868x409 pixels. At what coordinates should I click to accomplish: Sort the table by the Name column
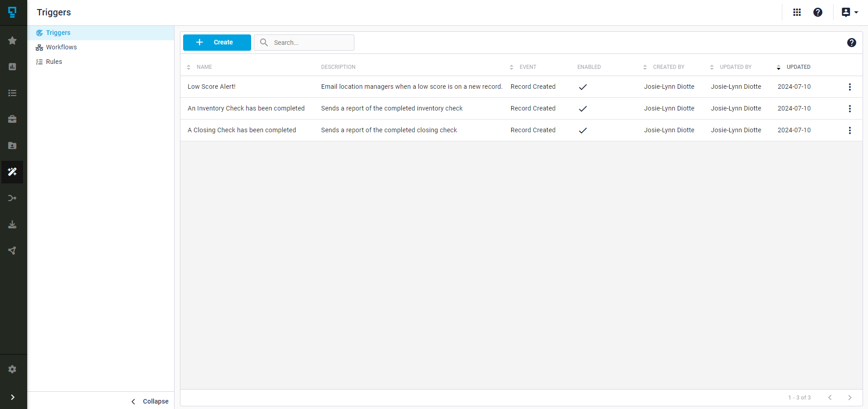tap(189, 67)
